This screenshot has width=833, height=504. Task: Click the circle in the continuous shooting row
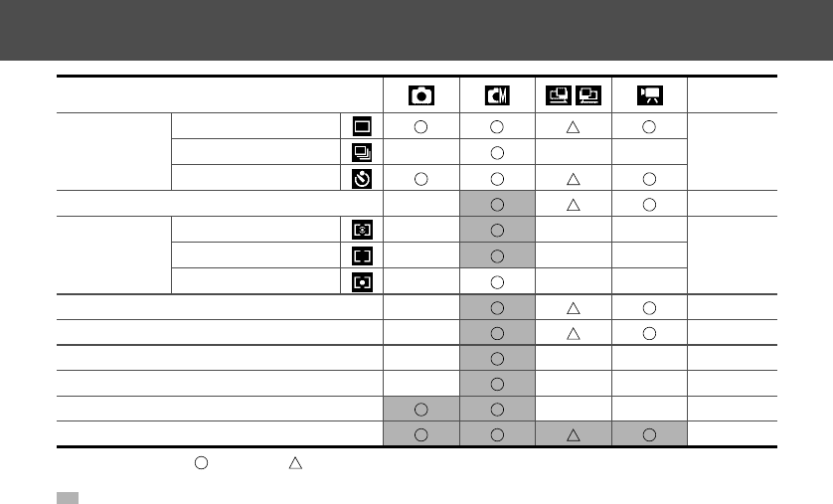497,153
